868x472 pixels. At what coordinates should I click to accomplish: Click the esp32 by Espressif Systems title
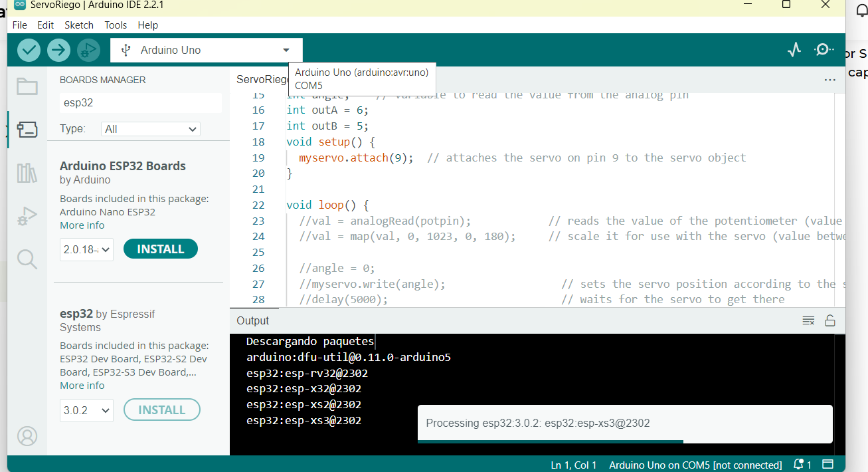click(108, 320)
